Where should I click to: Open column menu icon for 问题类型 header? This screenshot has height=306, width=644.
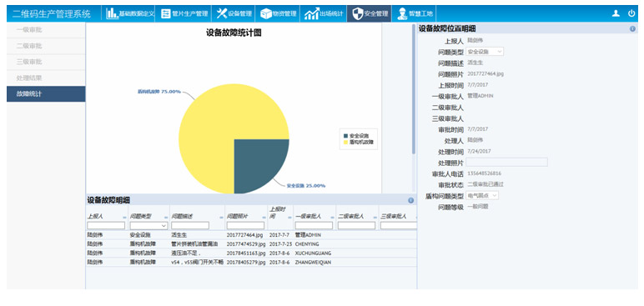tap(166, 217)
